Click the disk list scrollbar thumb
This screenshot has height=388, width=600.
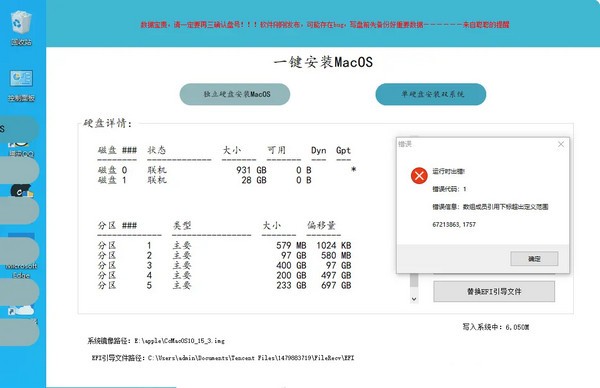(x=414, y=280)
